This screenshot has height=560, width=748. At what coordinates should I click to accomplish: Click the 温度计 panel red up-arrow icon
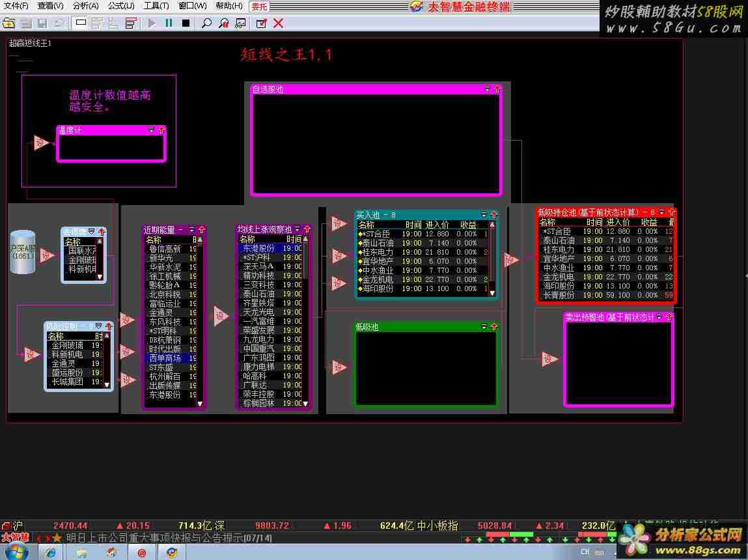pyautogui.click(x=161, y=130)
